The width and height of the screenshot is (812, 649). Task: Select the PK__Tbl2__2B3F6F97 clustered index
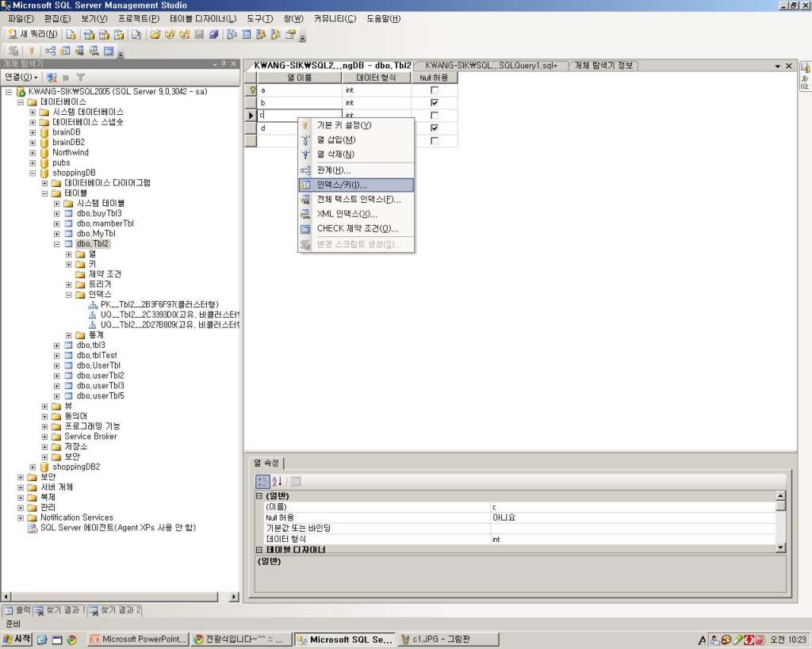159,305
